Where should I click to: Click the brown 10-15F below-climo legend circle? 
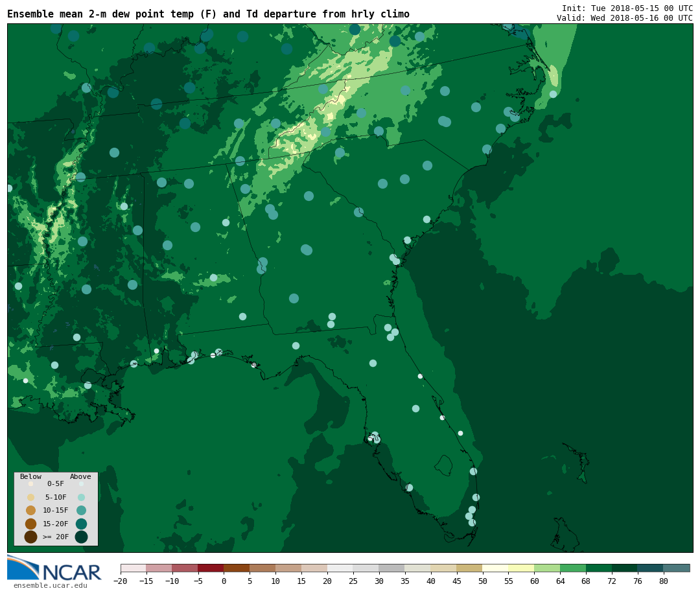(x=31, y=511)
